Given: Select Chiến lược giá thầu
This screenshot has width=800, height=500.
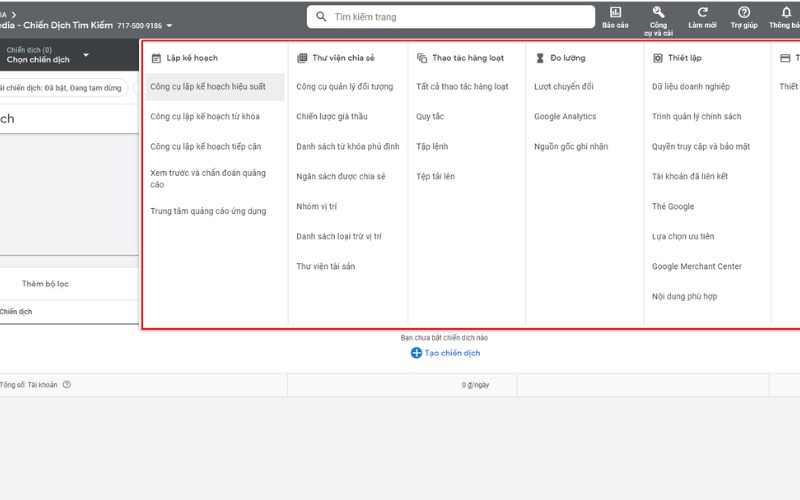Looking at the screenshot, I should 333,117.
